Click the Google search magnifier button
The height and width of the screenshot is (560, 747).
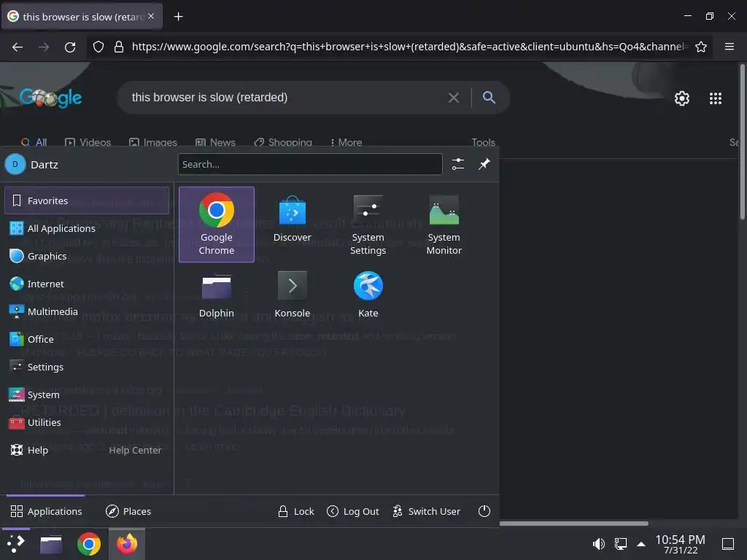coord(489,98)
